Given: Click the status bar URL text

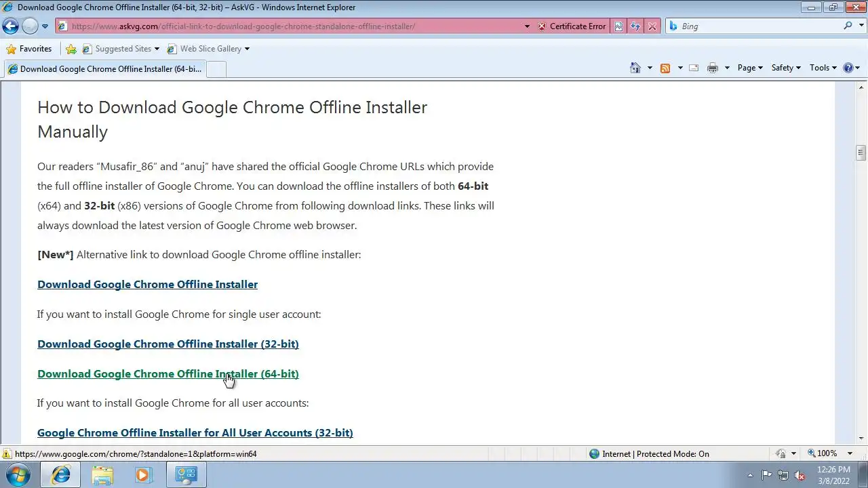Looking at the screenshot, I should point(136,454).
